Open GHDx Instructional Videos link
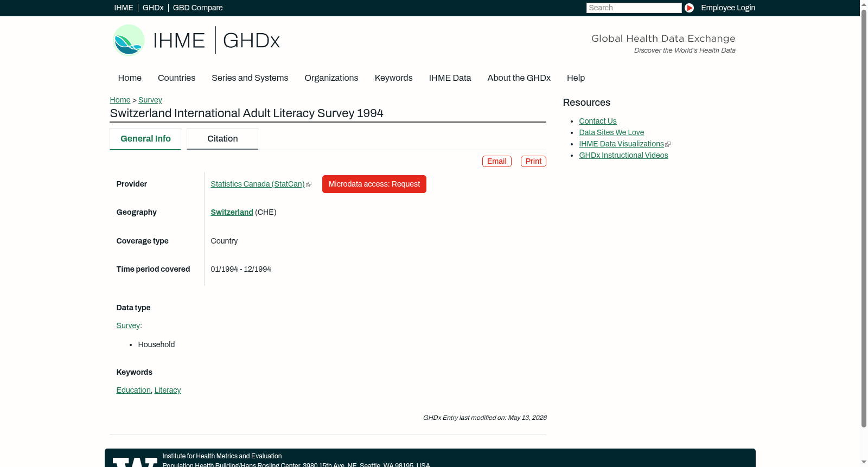Image resolution: width=868 pixels, height=467 pixels. 623,155
